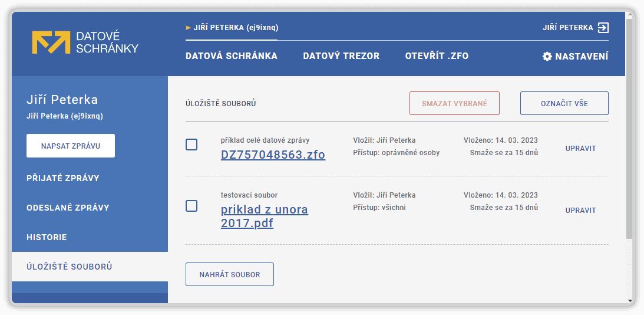
Task: Click the Smazat vybrané button
Action: click(454, 103)
